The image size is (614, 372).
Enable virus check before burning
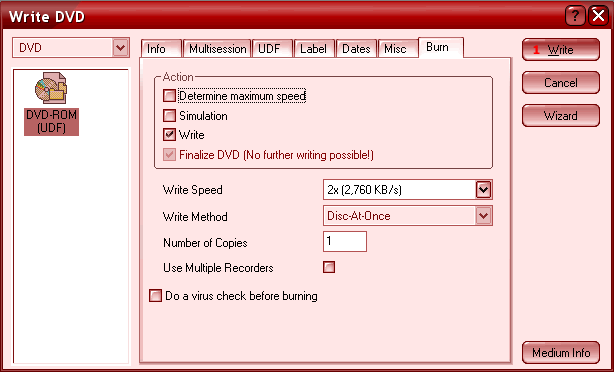point(155,296)
